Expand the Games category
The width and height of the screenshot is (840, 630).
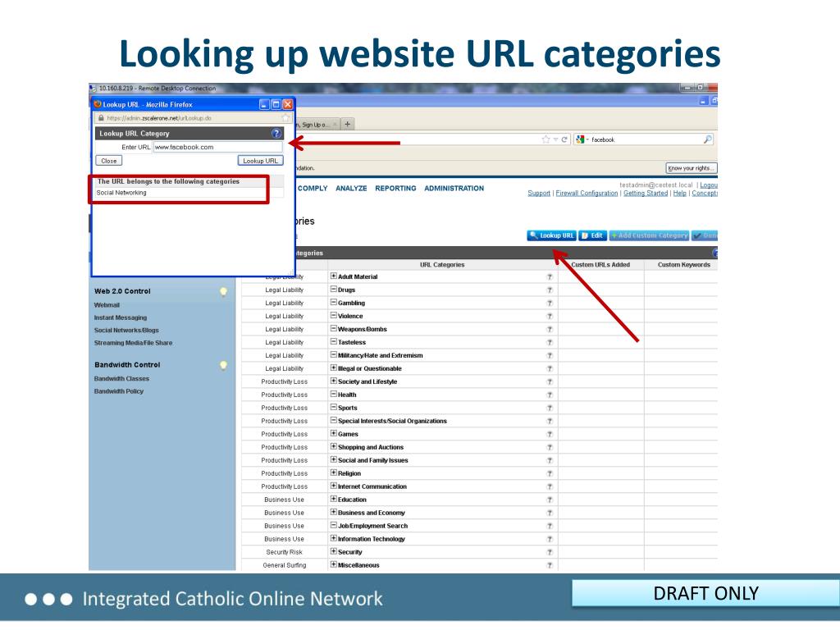[x=334, y=433]
